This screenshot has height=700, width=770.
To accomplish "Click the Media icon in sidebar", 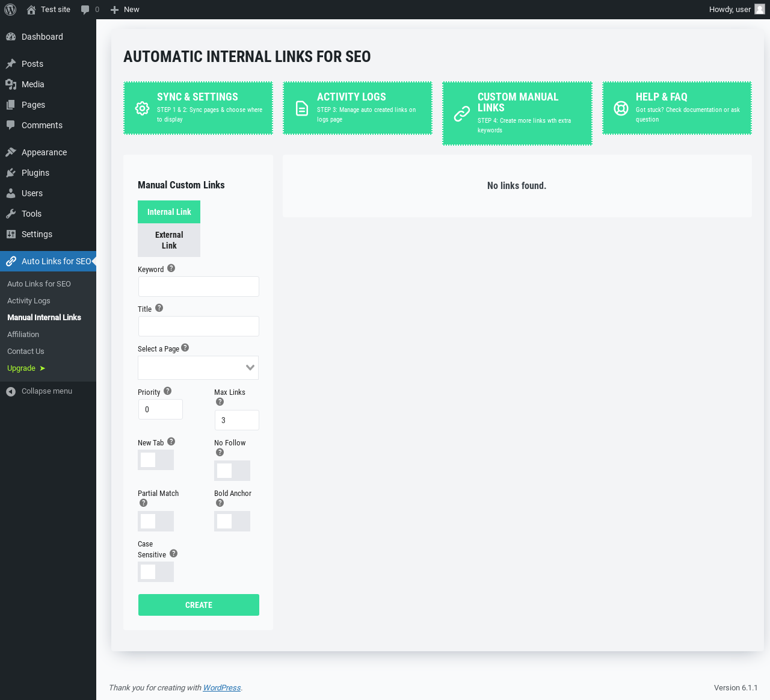I will 11,84.
